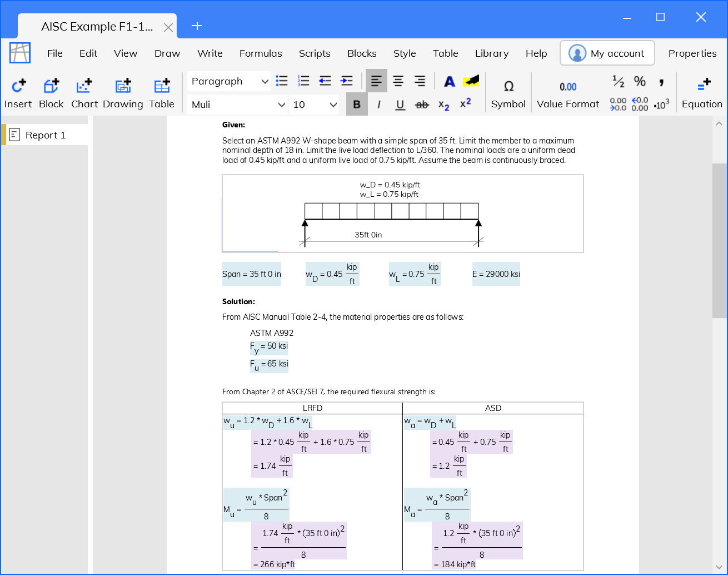The width and height of the screenshot is (728, 575).
Task: Insert a new Equation
Action: [702, 92]
